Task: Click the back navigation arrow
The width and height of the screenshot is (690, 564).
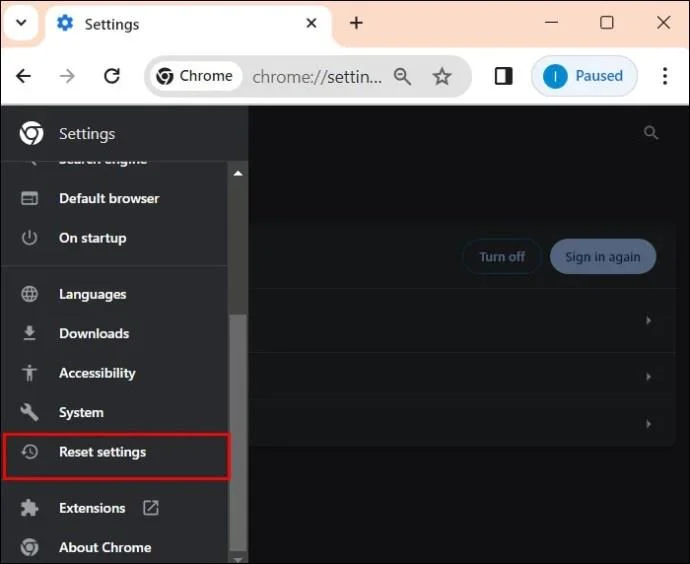Action: 23,76
